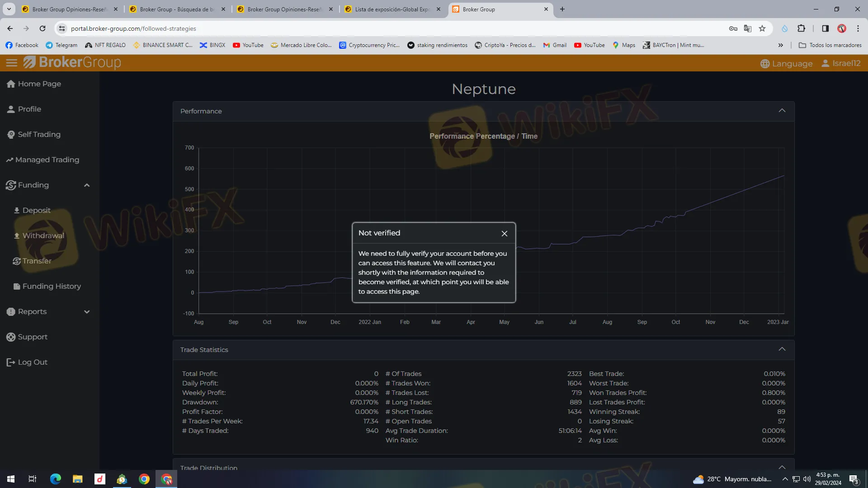Show more hidden bookmarks
Image resolution: width=868 pixels, height=488 pixels.
click(780, 45)
